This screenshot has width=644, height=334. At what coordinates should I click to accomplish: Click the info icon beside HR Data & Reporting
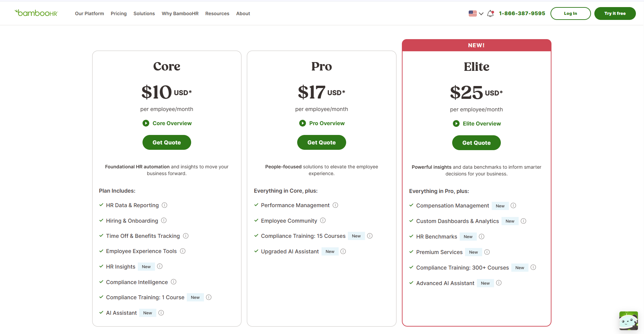(164, 205)
